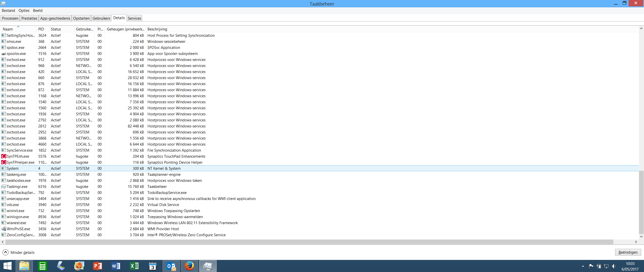Sort by the PID column header
The width and height of the screenshot is (644, 272).
pyautogui.click(x=43, y=29)
